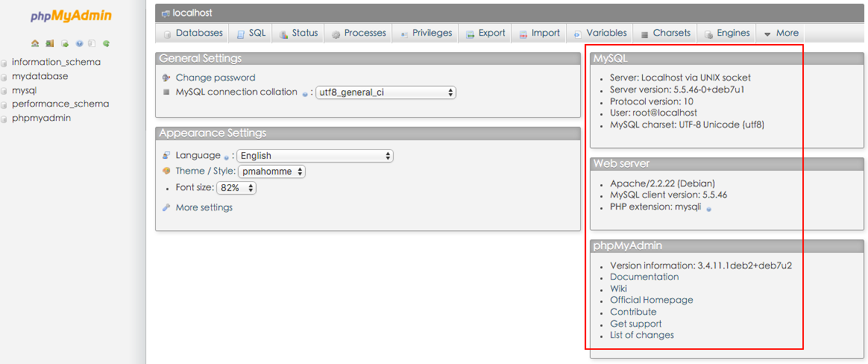Switch to the Charsets tab
The height and width of the screenshot is (364, 868).
665,34
